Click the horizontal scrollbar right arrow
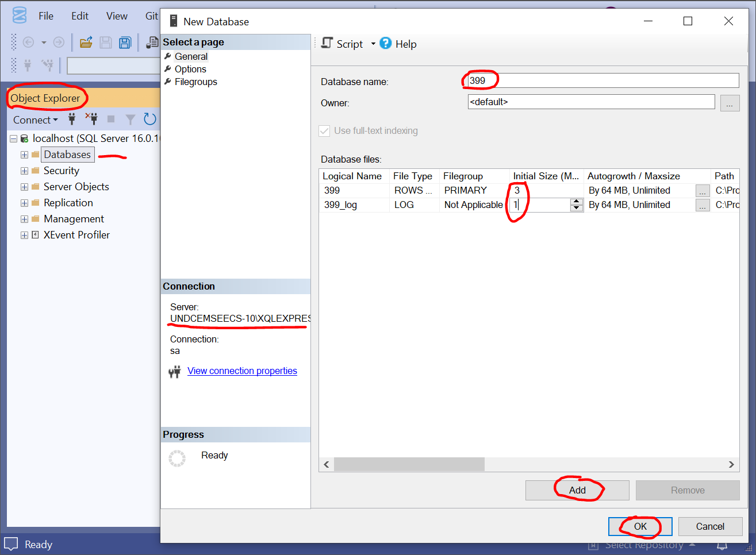Image resolution: width=756 pixels, height=555 pixels. [731, 464]
